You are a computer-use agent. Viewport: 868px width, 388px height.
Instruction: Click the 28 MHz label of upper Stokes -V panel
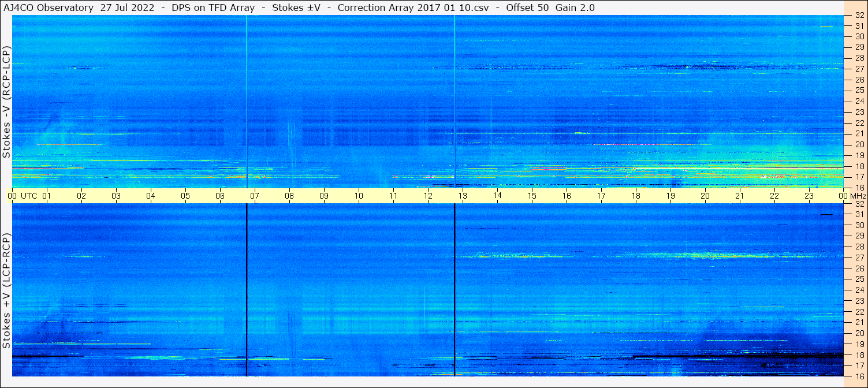(859, 58)
